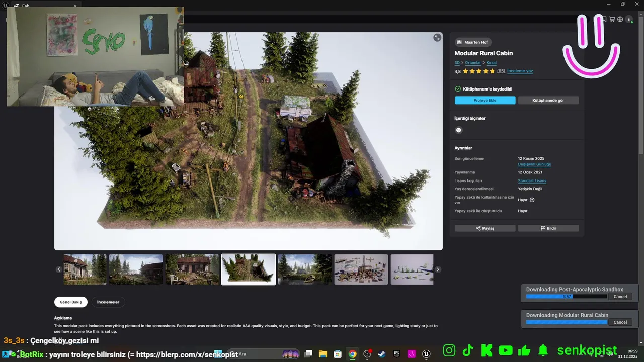Click the Projeye Ekle button
This screenshot has height=362, width=644.
pos(485,101)
